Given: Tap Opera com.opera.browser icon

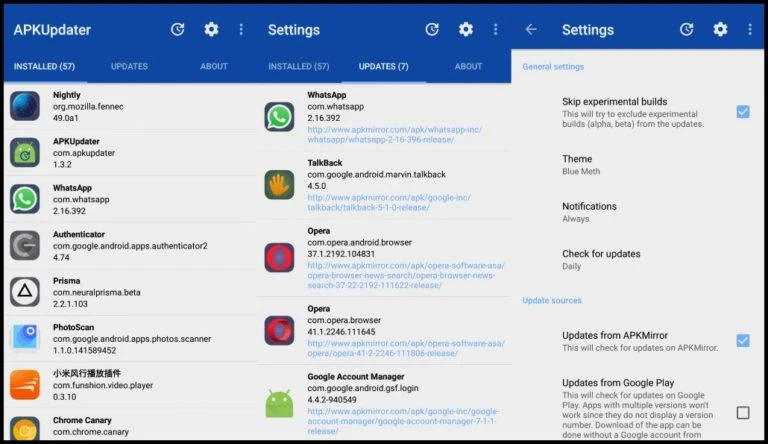Looking at the screenshot, I should [x=279, y=330].
